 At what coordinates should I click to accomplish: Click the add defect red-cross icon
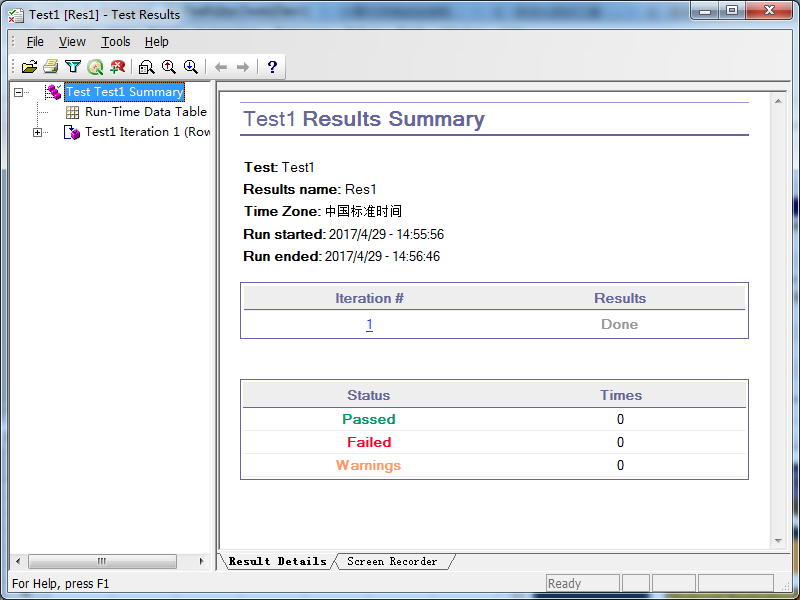118,67
